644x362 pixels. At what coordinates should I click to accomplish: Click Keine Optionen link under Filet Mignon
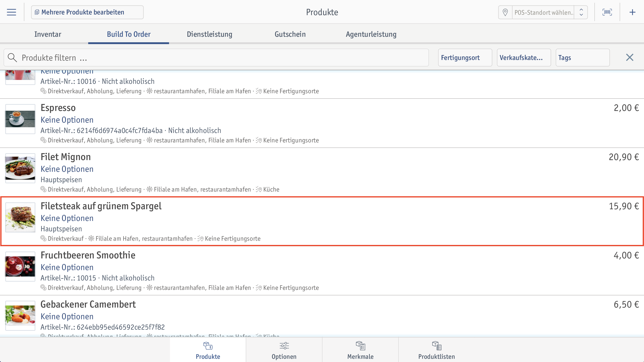67,169
